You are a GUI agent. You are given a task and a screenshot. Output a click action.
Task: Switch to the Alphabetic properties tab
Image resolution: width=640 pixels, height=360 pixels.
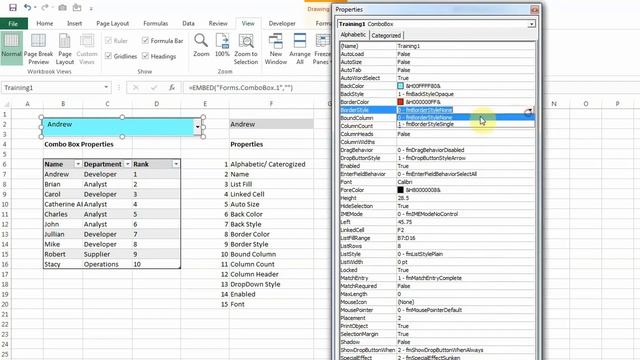click(x=353, y=35)
